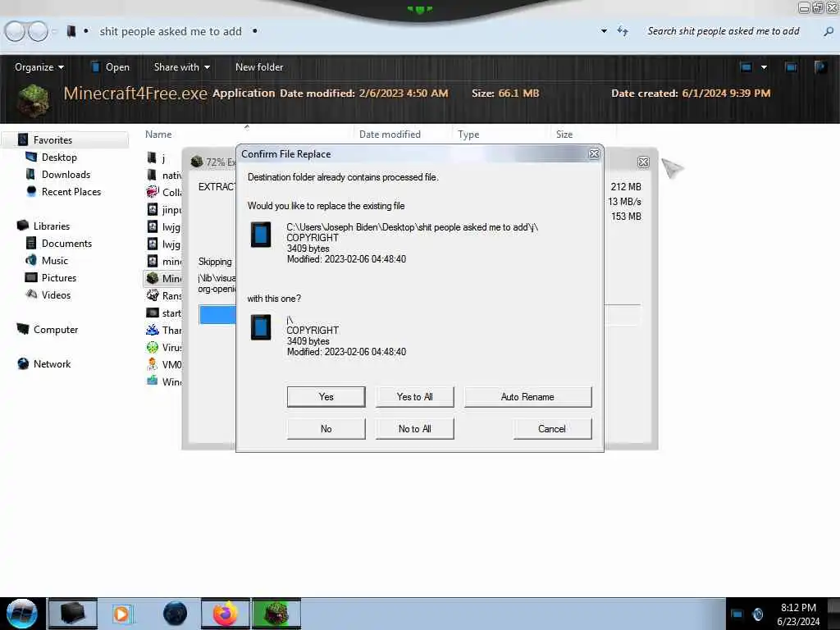
Task: Open the Videos library
Action: tap(56, 295)
